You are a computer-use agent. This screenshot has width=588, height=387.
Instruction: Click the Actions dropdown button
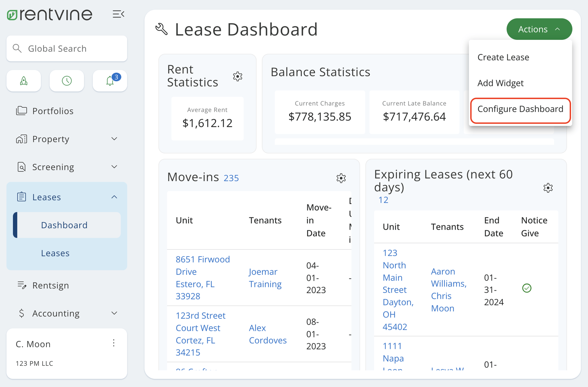pos(539,29)
